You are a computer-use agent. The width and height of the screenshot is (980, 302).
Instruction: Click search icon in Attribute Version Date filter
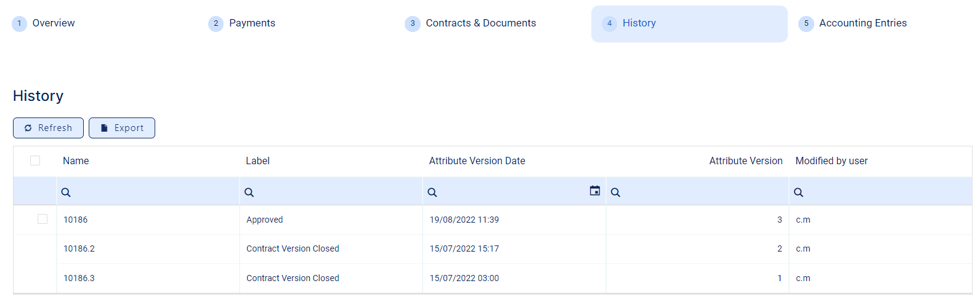click(x=432, y=193)
